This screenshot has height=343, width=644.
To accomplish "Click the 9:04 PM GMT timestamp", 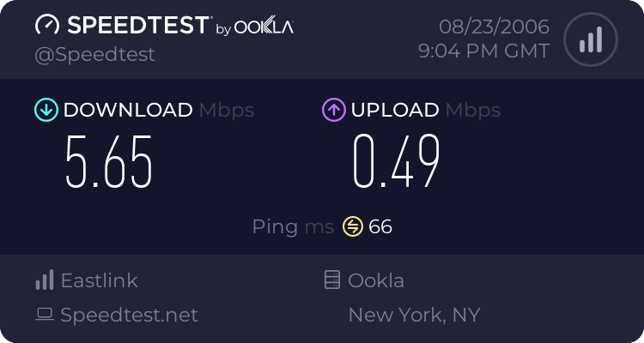I will 483,51.
